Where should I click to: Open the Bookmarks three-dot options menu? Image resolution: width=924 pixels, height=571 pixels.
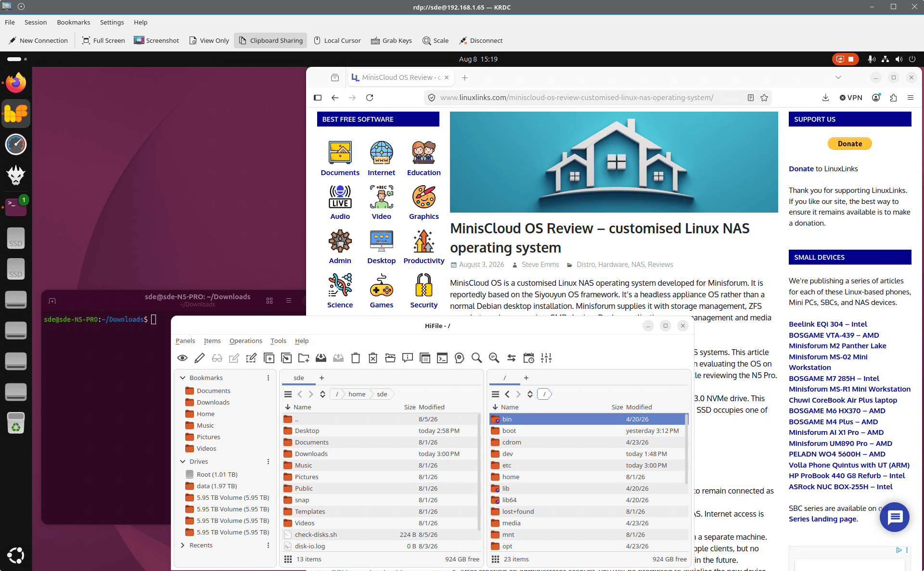click(268, 378)
